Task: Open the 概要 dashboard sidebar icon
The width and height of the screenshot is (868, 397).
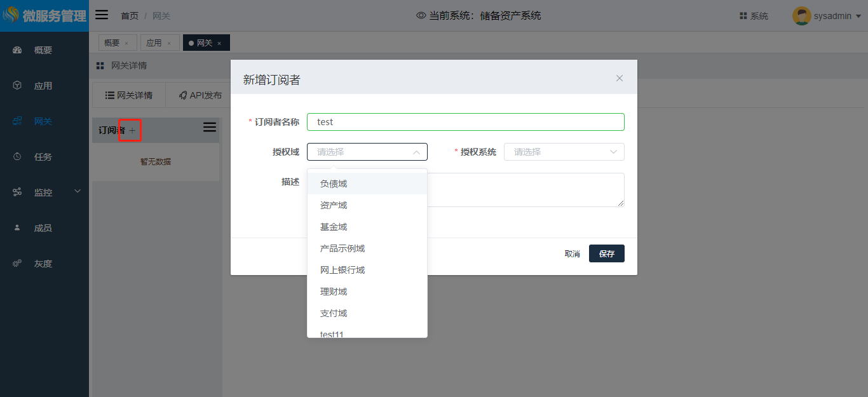Action: (17, 50)
